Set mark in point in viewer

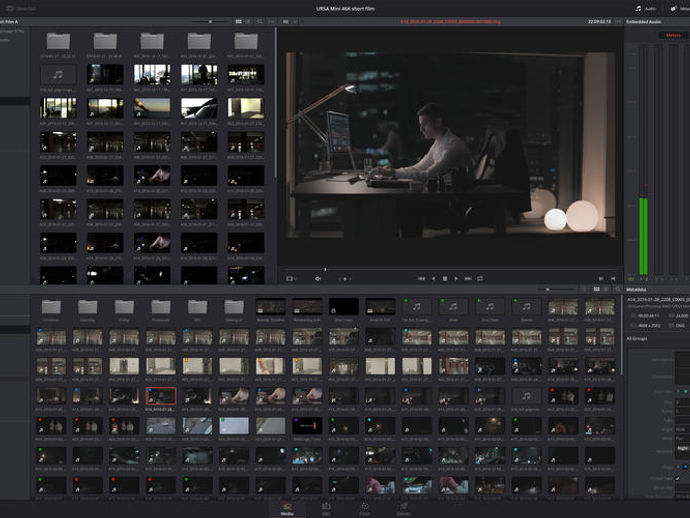[x=601, y=279]
